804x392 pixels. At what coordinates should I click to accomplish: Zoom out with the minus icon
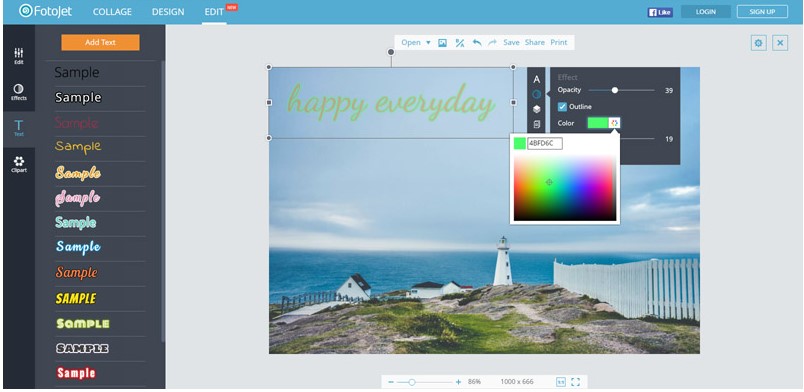coord(391,382)
